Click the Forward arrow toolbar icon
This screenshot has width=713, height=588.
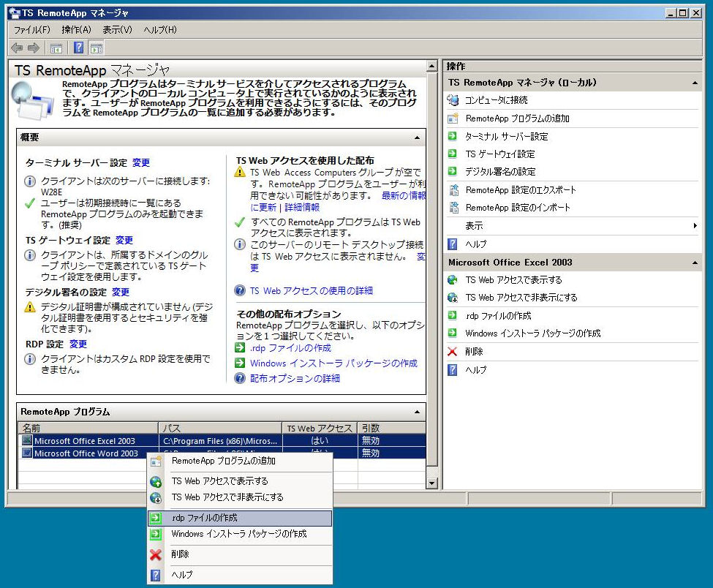pos(34,48)
